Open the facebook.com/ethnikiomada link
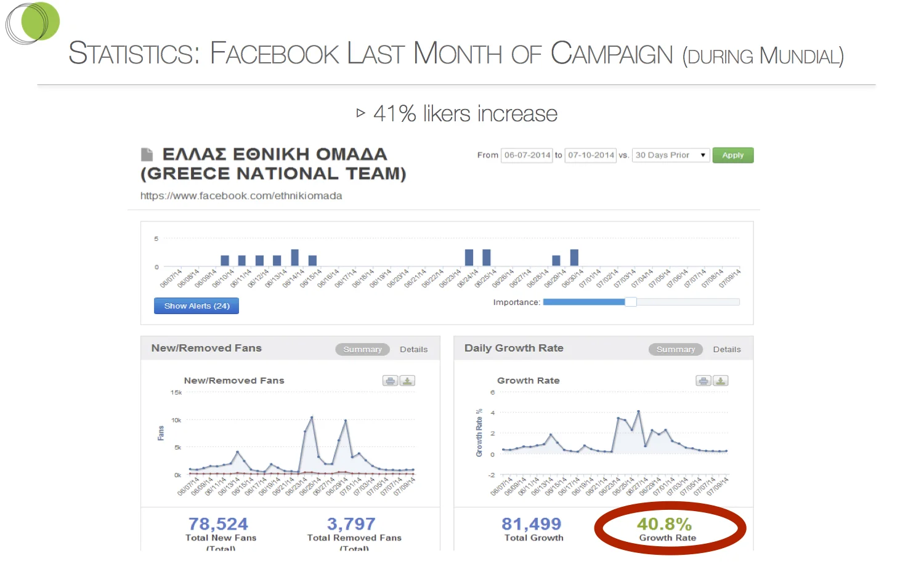 point(241,196)
